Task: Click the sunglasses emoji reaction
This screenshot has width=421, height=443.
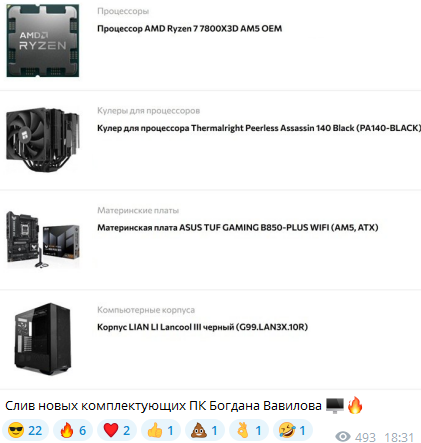Action: [x=25, y=430]
